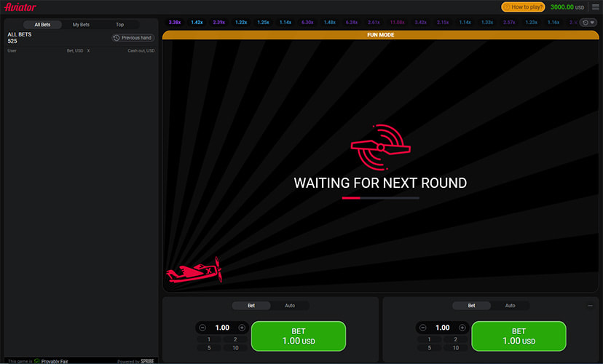Expand the round history dropdown
The height and width of the screenshot is (364, 603).
pos(587,23)
